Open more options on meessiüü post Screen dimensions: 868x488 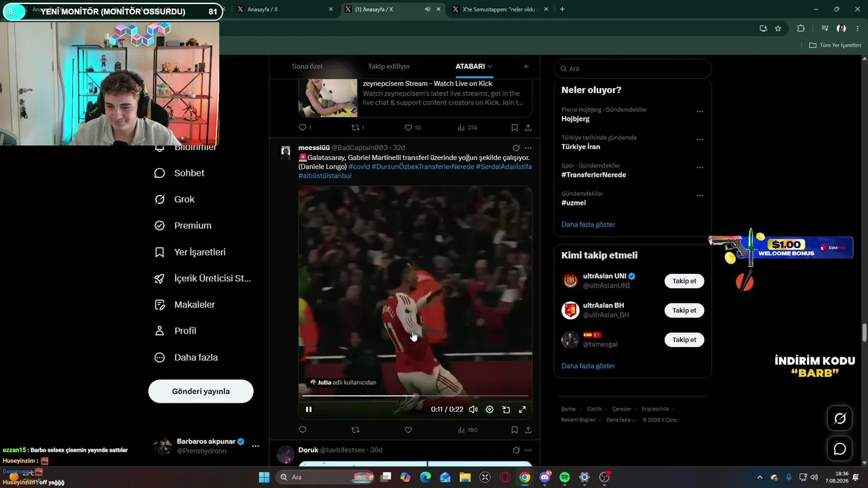(528, 148)
